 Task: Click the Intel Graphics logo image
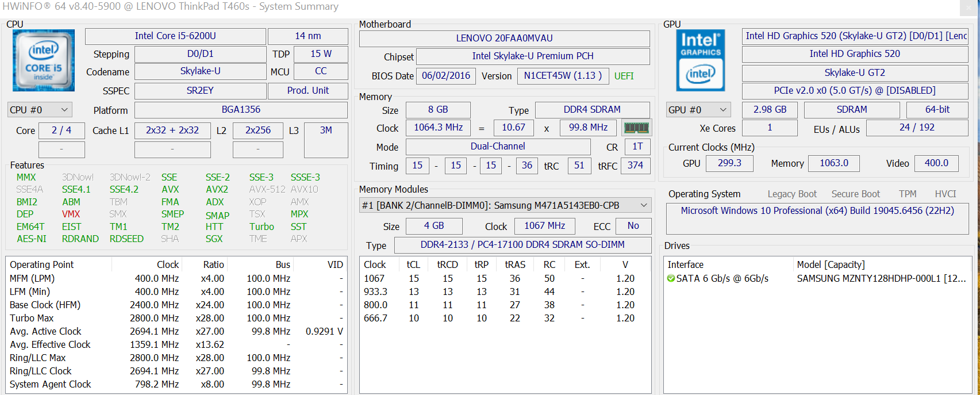click(700, 60)
